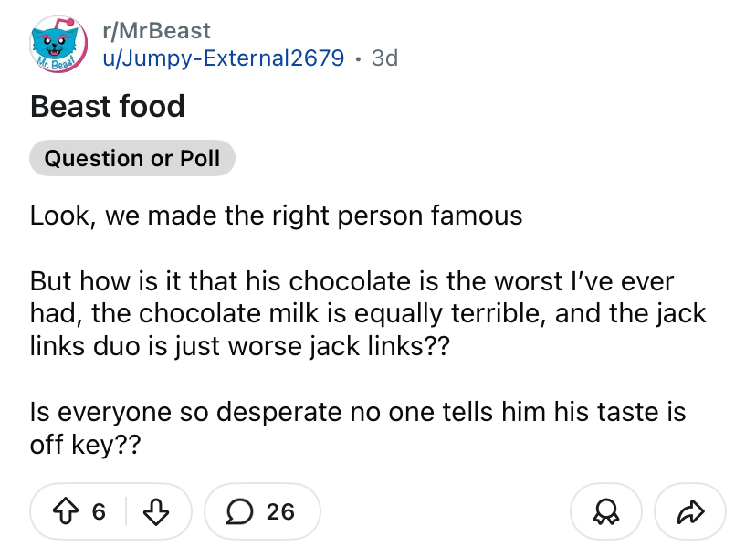
Task: Open the r/MrBeast community avatar
Action: pyautogui.click(x=58, y=44)
